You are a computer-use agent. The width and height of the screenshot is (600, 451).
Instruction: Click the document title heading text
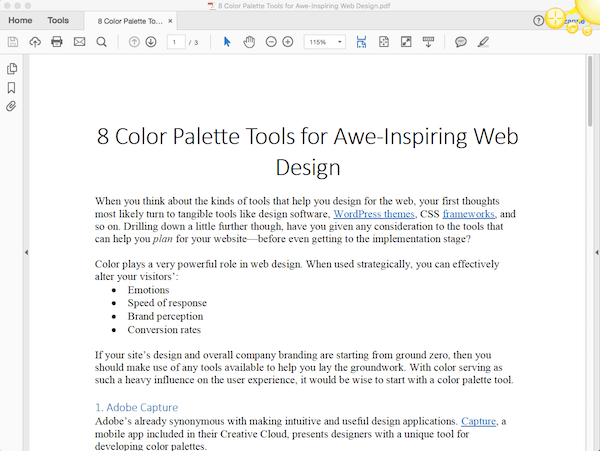(307, 152)
